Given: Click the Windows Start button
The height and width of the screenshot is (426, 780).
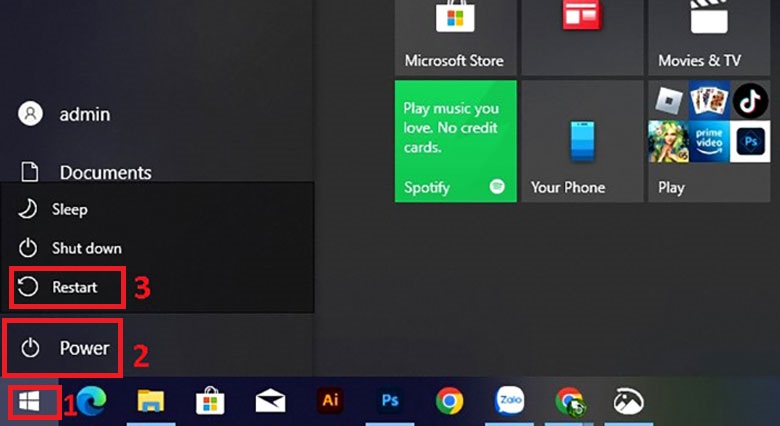Looking at the screenshot, I should tap(29, 402).
